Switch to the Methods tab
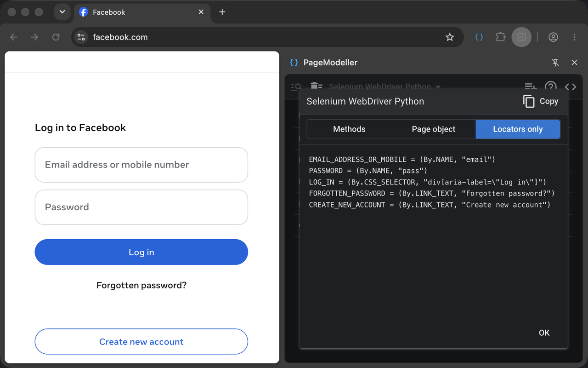 coord(349,129)
